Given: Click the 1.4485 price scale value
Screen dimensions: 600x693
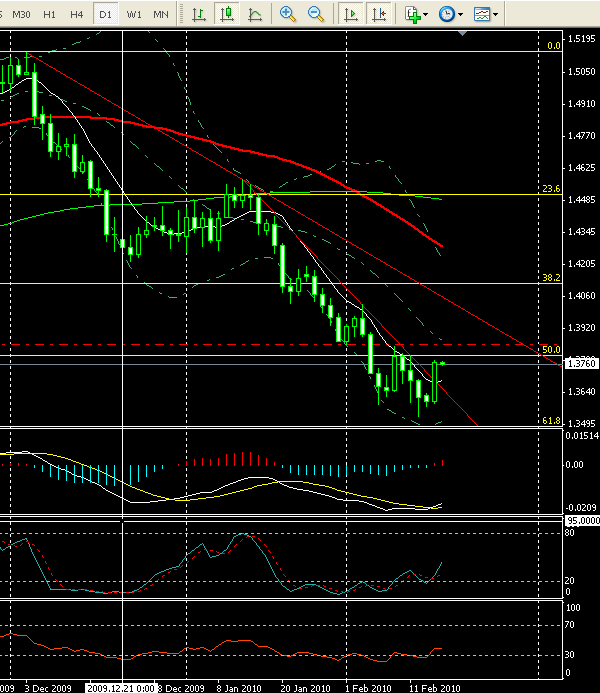Looking at the screenshot, I should click(x=581, y=200).
